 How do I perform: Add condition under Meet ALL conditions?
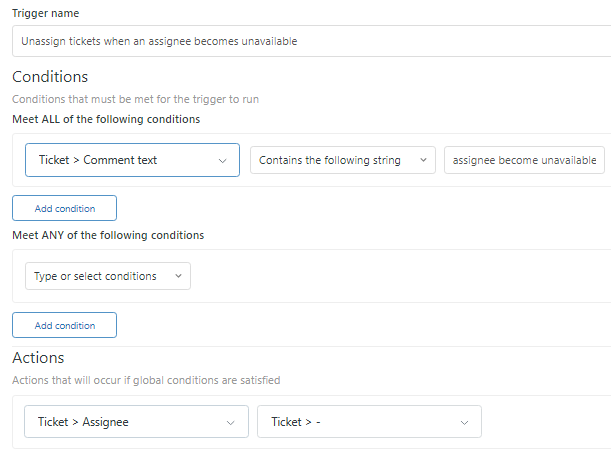(64, 208)
